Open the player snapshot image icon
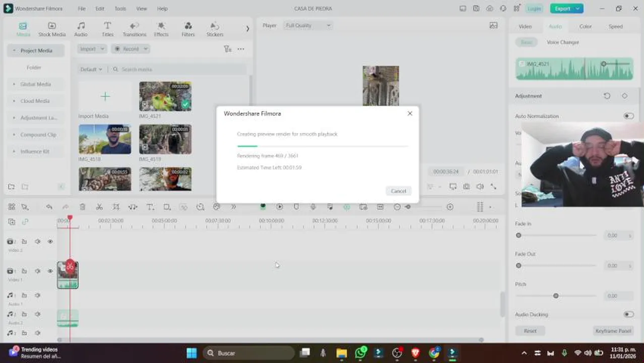644x363 pixels. point(493,25)
